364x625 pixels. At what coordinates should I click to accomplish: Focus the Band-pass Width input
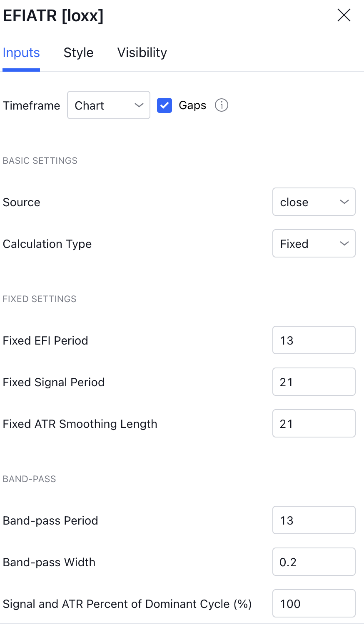[x=314, y=562]
